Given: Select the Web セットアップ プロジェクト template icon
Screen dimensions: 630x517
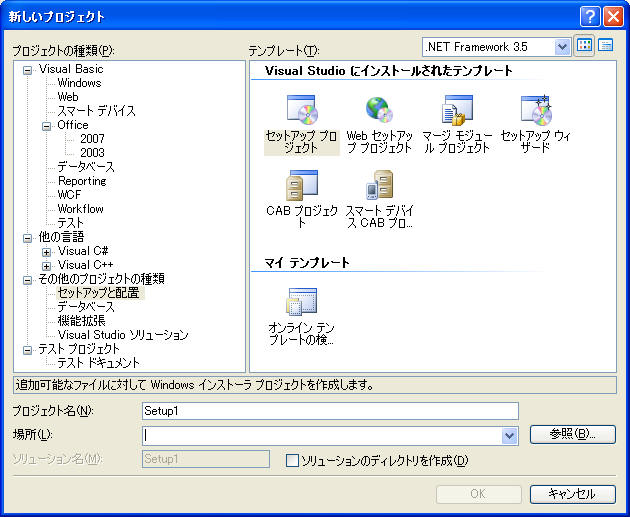Looking at the screenshot, I should [379, 109].
